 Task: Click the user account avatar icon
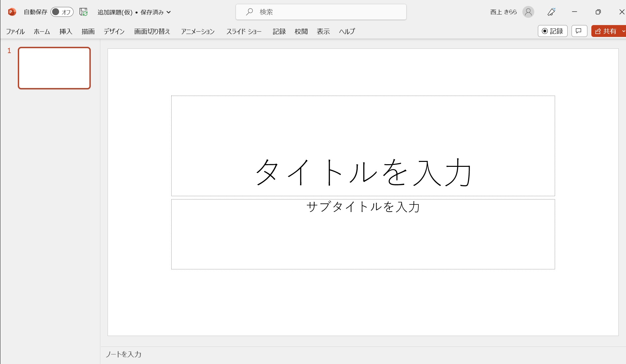pyautogui.click(x=528, y=12)
